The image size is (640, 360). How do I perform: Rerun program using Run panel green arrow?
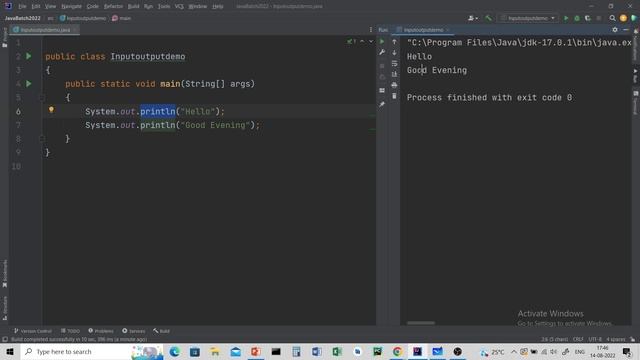(x=382, y=41)
